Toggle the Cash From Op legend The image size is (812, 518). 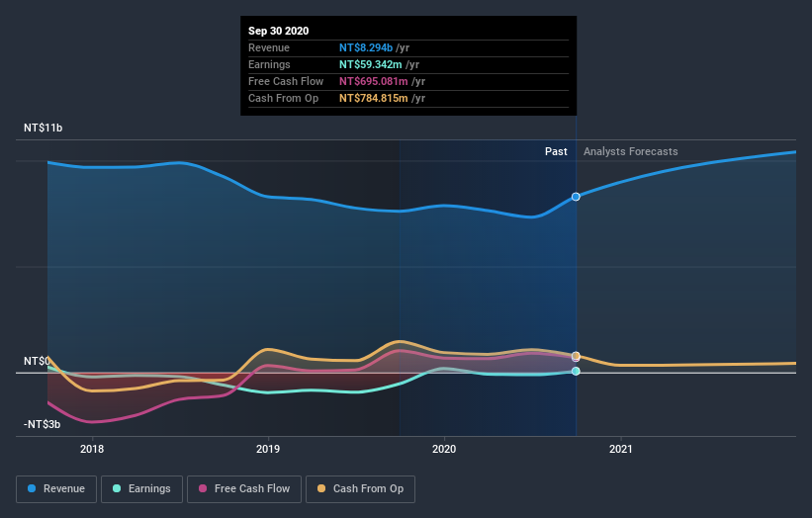[x=360, y=489]
